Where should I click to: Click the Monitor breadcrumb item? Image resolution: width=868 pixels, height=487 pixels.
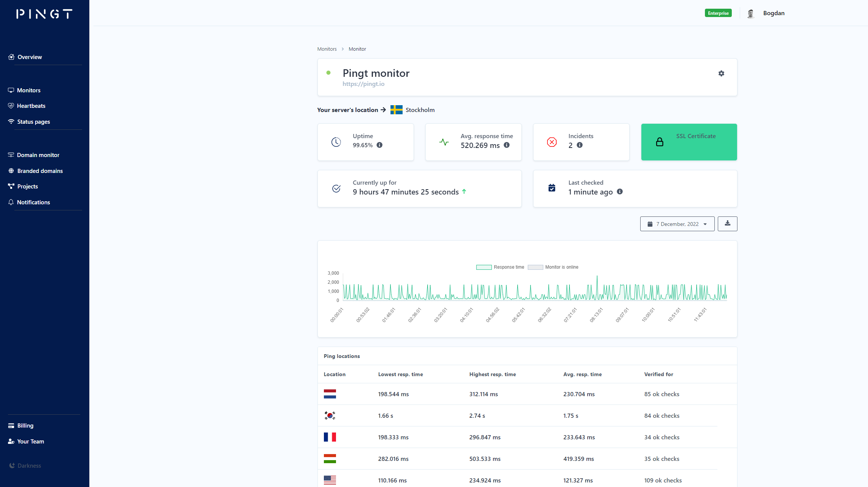coord(357,49)
